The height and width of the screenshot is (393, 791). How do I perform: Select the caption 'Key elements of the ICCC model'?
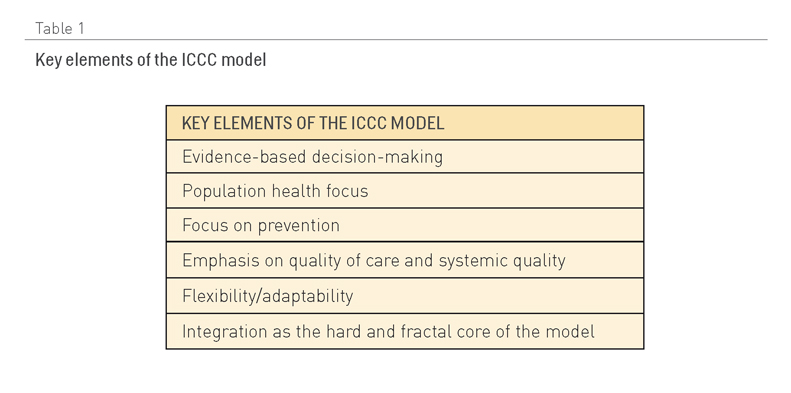click(x=150, y=60)
